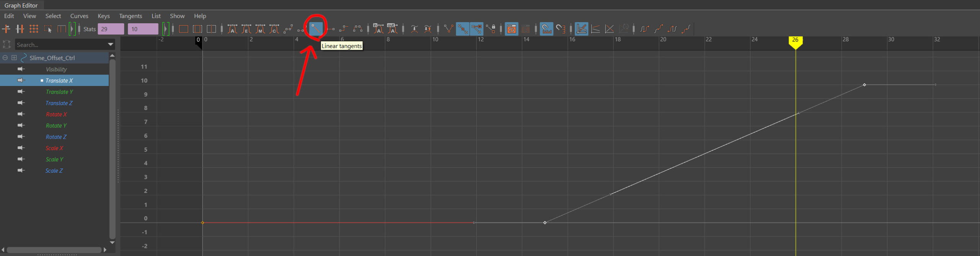Toggle Auto Load Graph Editor

(x=511, y=29)
